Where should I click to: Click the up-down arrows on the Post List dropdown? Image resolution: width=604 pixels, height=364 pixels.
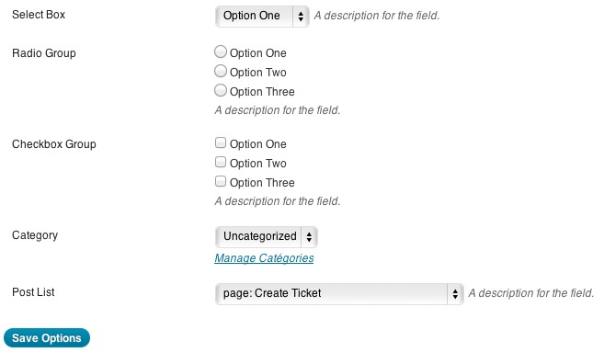(x=455, y=294)
